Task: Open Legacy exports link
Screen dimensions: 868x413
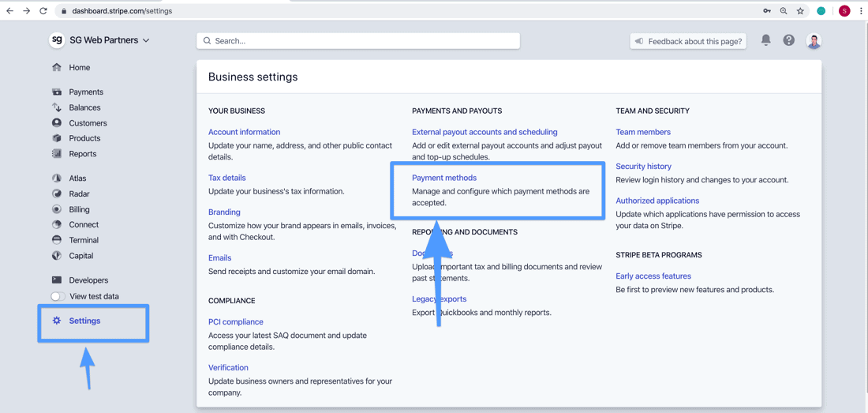Action: coord(439,299)
